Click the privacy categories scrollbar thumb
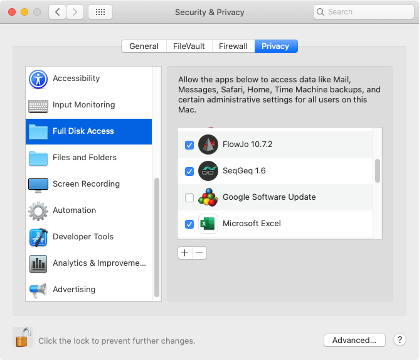 (x=156, y=237)
